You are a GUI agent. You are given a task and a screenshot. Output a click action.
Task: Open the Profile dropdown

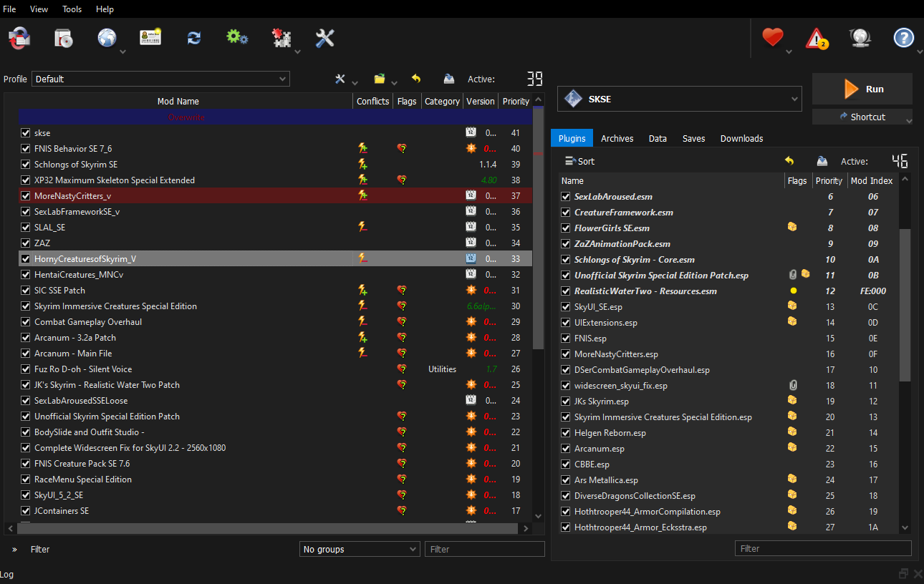coord(160,79)
